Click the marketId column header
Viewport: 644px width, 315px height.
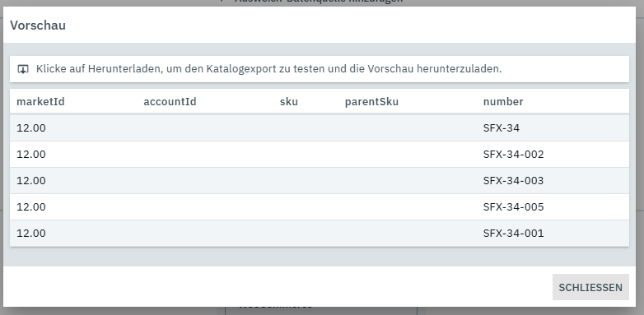tap(40, 101)
